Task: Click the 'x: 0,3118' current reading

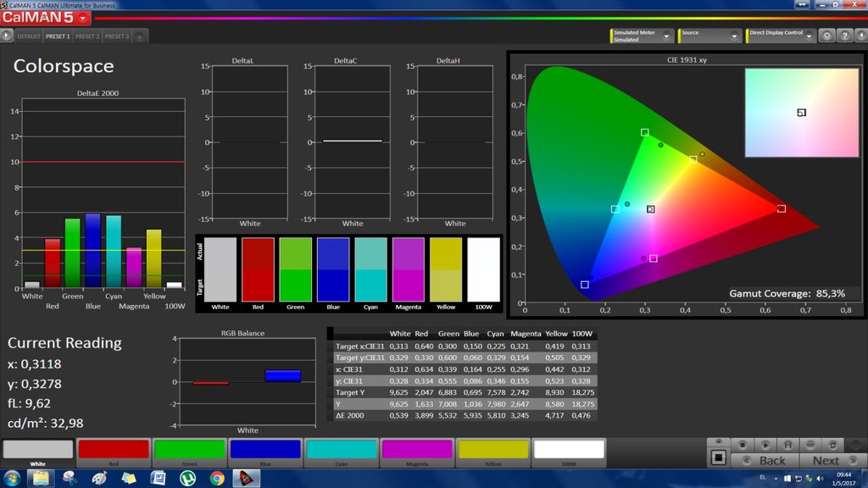Action: click(x=34, y=364)
